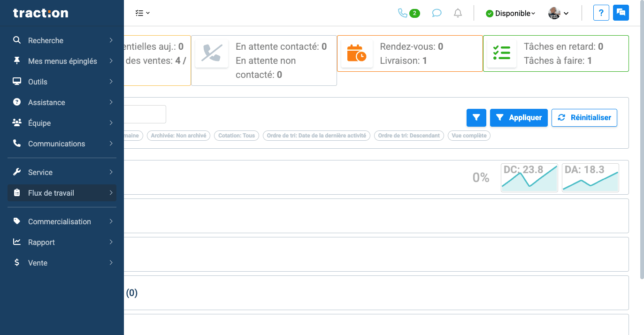
Task: Click the Rapport chart icon
Action: tap(17, 242)
